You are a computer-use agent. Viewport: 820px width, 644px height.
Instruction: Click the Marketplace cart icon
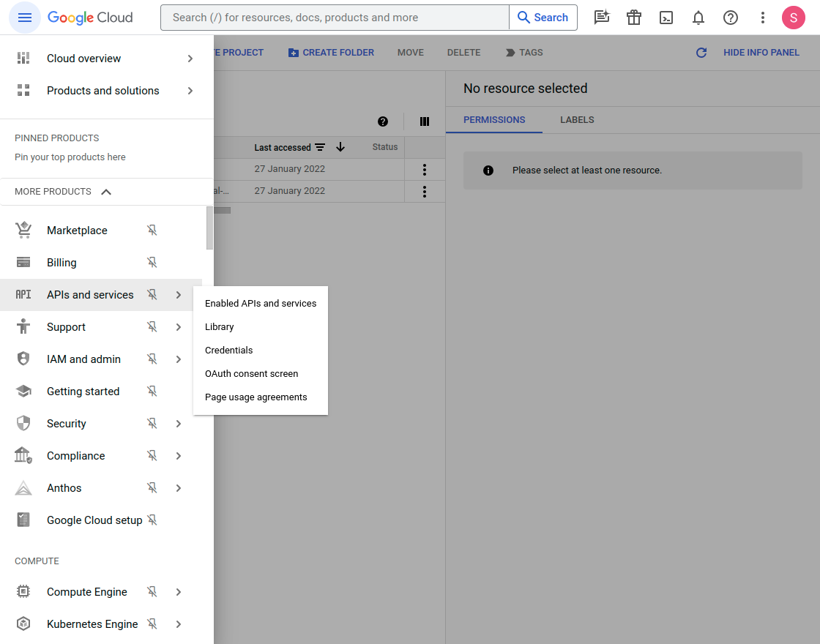[23, 230]
